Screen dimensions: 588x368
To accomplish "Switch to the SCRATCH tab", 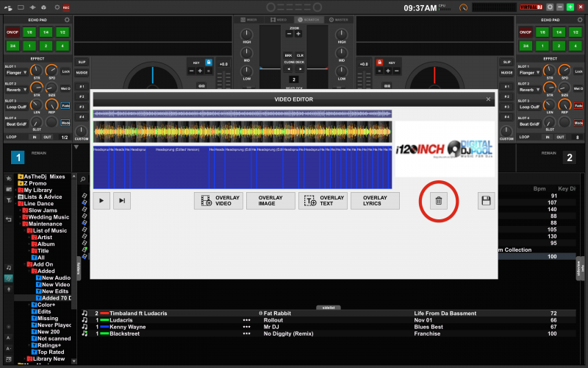I will (309, 20).
